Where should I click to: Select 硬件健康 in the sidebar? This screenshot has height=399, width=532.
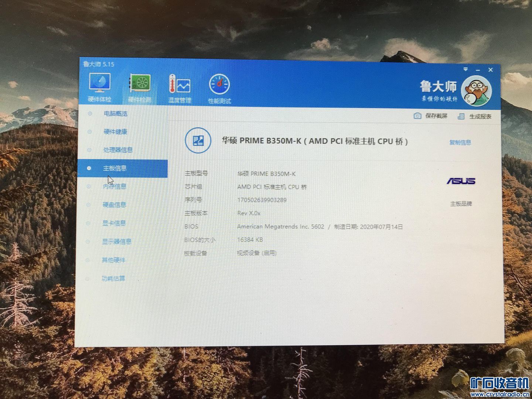115,132
